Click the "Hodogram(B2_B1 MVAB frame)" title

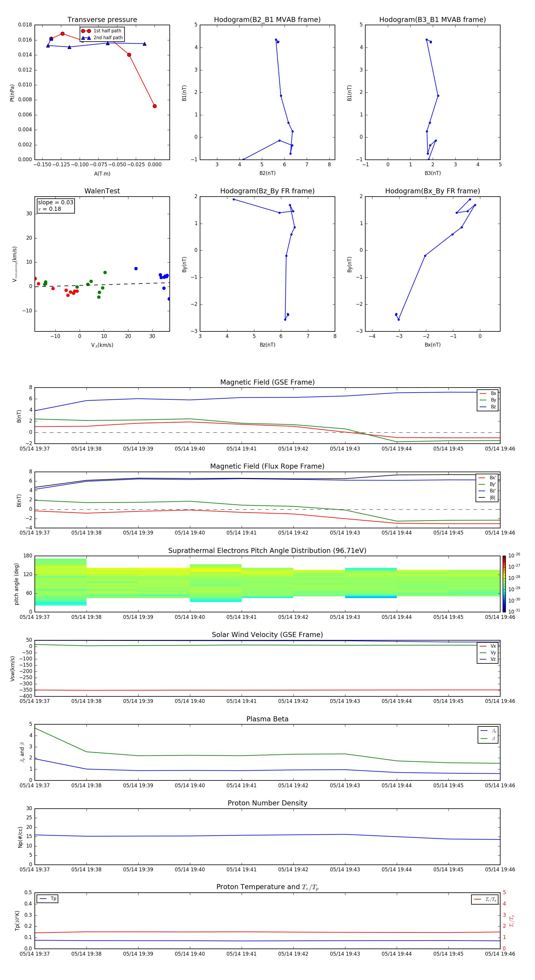[267, 20]
